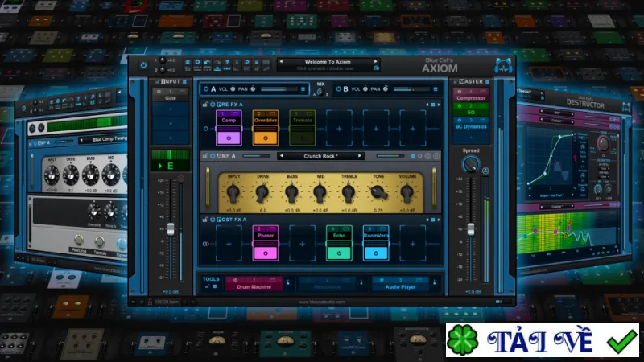This screenshot has width=644, height=362.
Task: Toggle the Comp pedal footswitch
Action: click(229, 138)
